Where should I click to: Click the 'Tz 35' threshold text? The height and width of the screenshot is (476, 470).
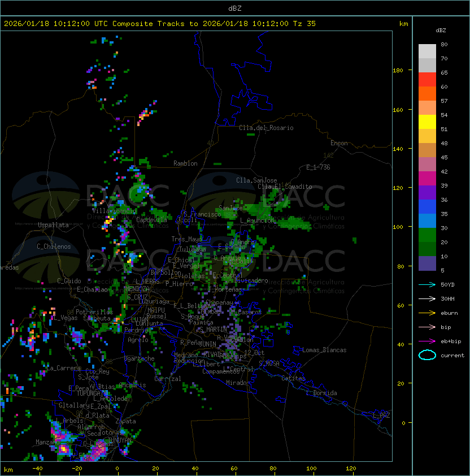coord(304,24)
